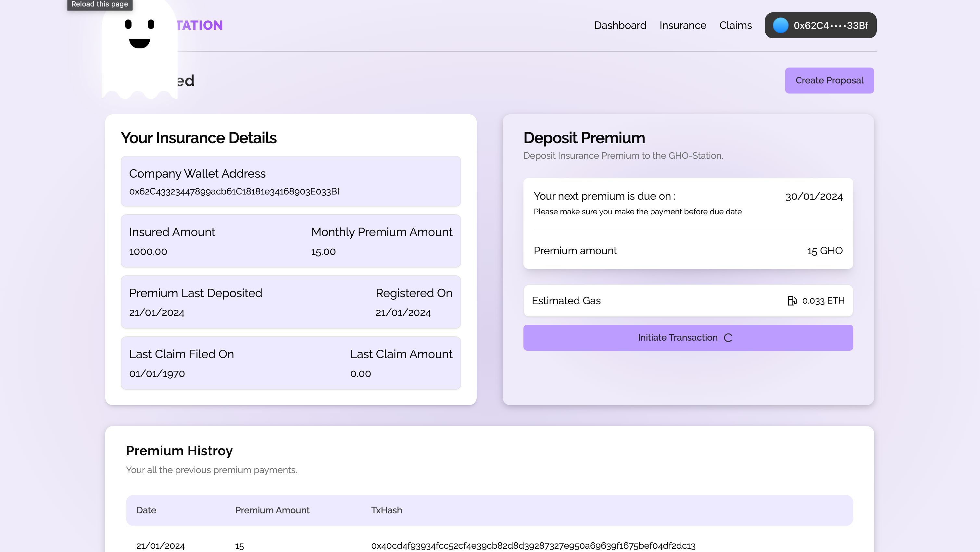Click the wallet connection icon (blue dot)
Screen dimensions: 980x552
point(779,25)
